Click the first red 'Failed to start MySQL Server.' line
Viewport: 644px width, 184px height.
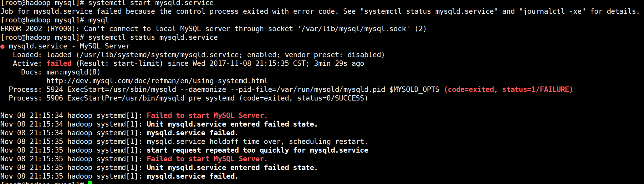207,115
